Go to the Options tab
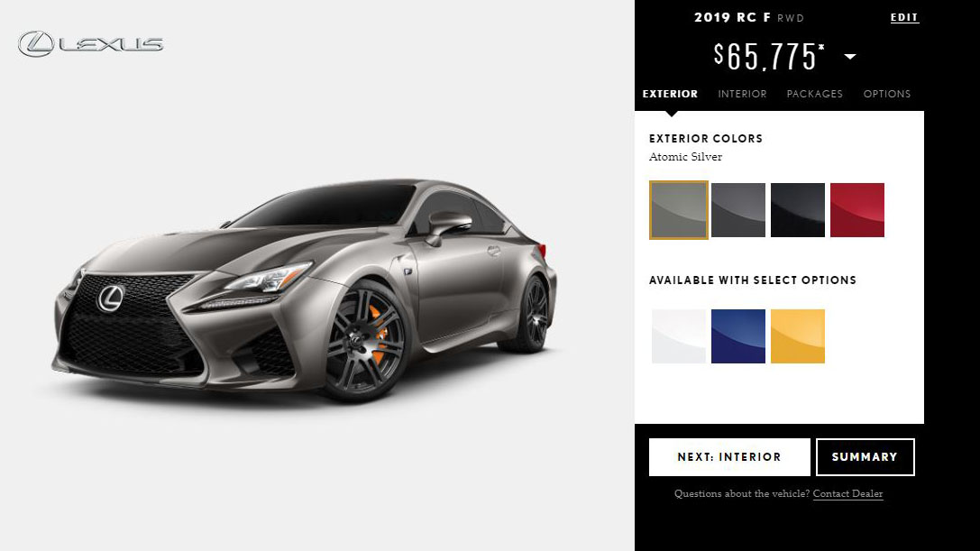This screenshot has width=980, height=551. pos(887,94)
